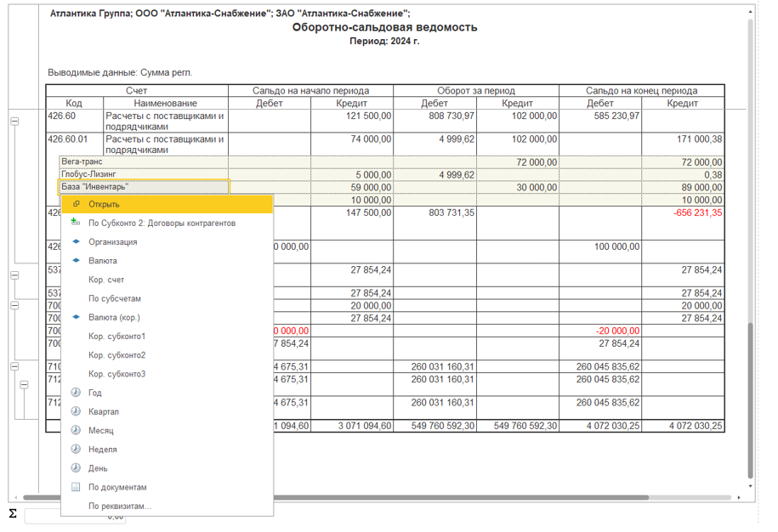
Task: Click the Сальдо на конец периода header
Action: coord(642,91)
